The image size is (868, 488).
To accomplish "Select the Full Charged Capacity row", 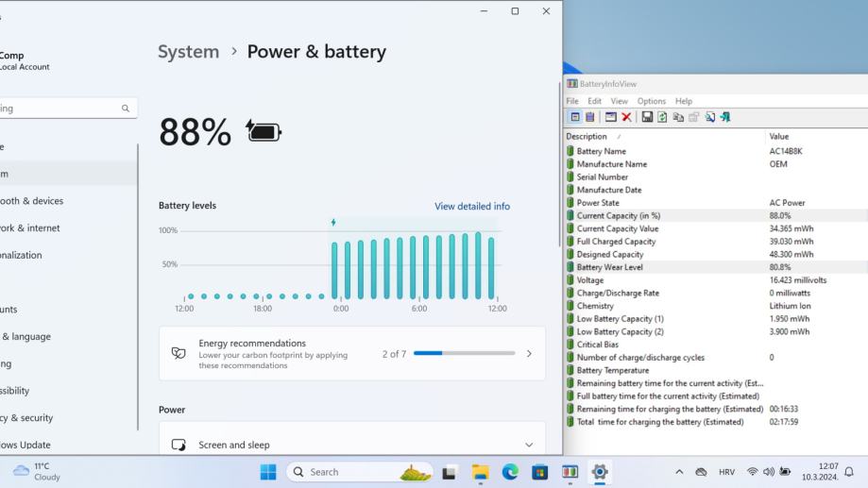I will coord(716,242).
